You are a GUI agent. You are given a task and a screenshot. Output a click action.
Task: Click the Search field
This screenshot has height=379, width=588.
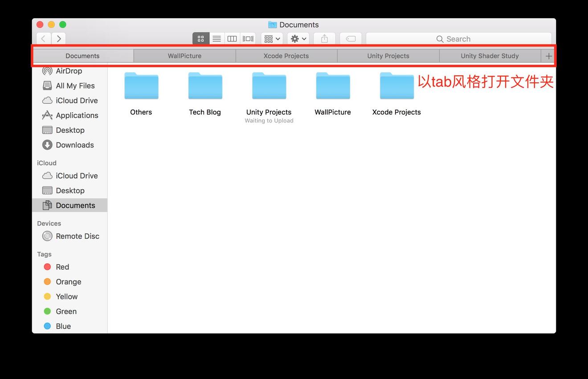pyautogui.click(x=459, y=39)
